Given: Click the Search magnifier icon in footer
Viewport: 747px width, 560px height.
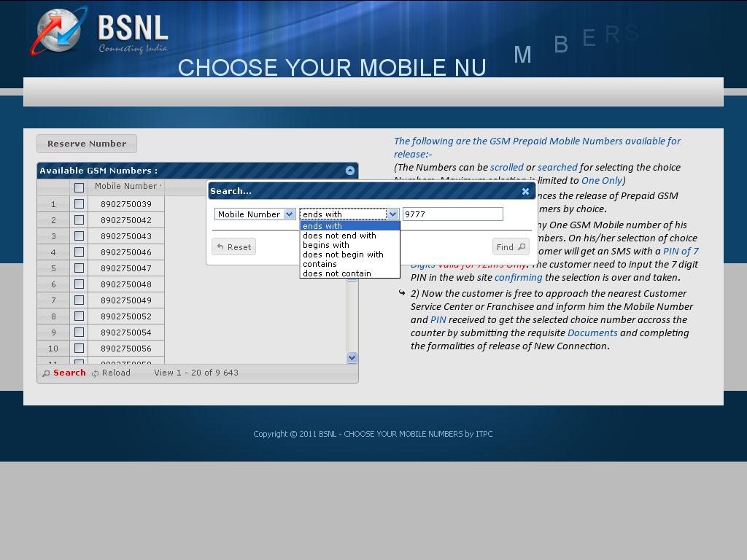Looking at the screenshot, I should 46,373.
